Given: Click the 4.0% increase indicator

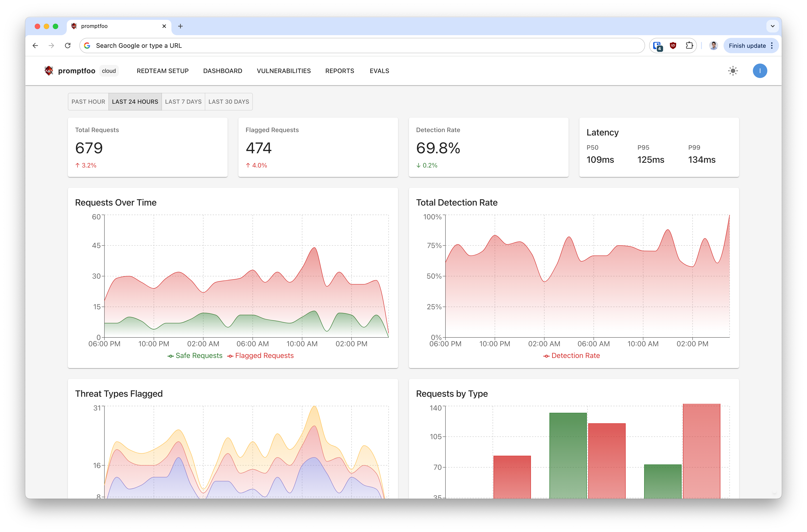Looking at the screenshot, I should (x=256, y=165).
